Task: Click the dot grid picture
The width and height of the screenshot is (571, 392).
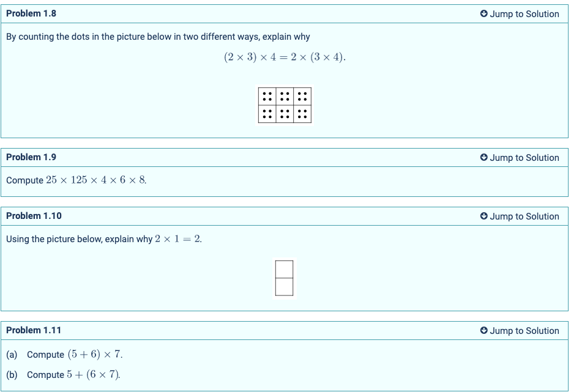Action: 285,105
